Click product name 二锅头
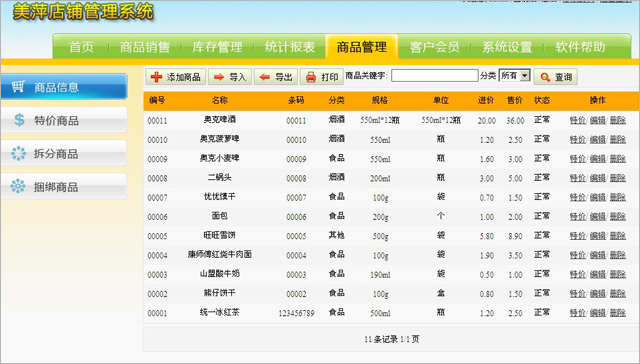Viewport: 640px width, 364px height. 220,178
